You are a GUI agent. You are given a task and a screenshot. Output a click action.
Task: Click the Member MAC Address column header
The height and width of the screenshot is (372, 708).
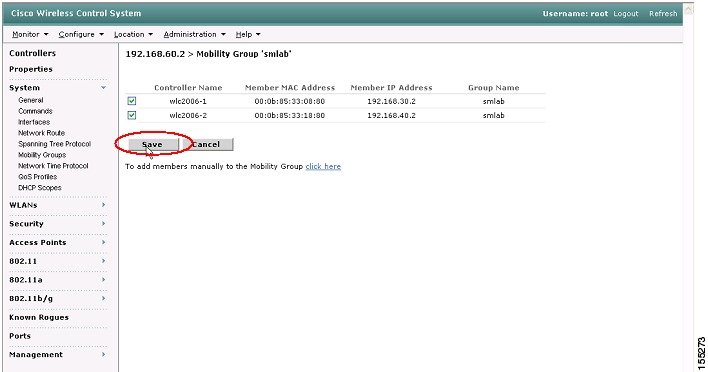(x=290, y=88)
